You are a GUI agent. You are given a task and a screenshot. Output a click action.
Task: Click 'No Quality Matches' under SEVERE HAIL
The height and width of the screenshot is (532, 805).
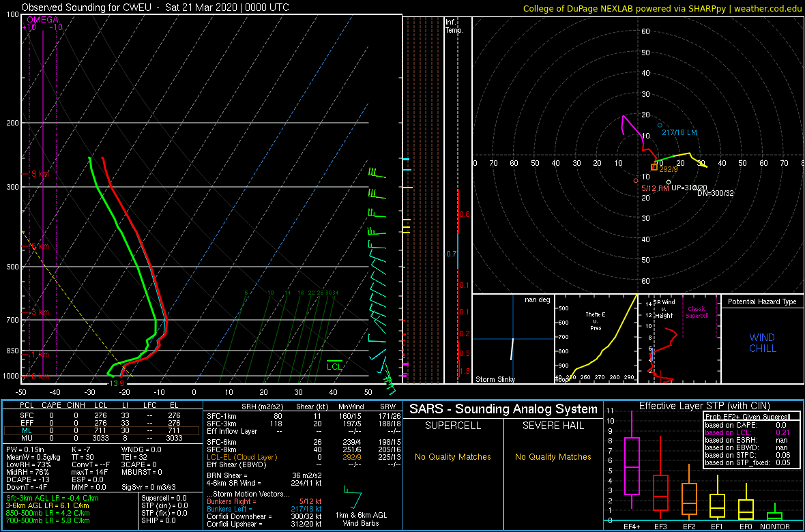(x=553, y=456)
